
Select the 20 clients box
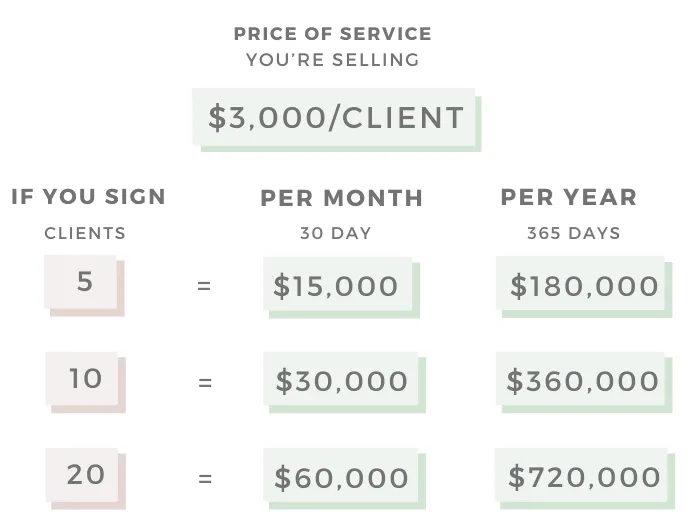(x=84, y=475)
